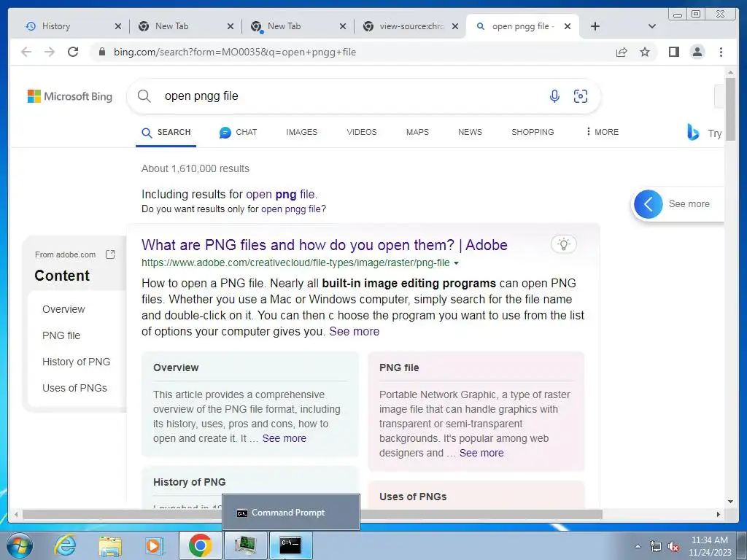Open Windows Explorer folder in taskbar
This screenshot has width=747, height=560.
pyautogui.click(x=110, y=545)
